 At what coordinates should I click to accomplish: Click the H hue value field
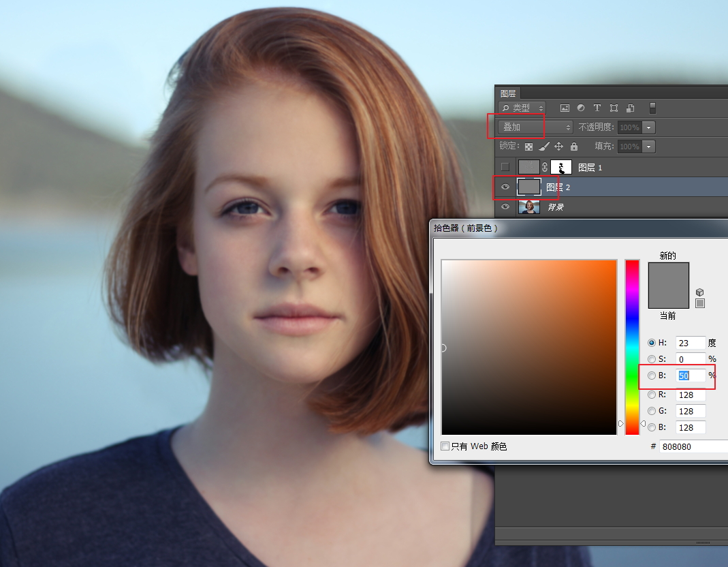pos(691,343)
